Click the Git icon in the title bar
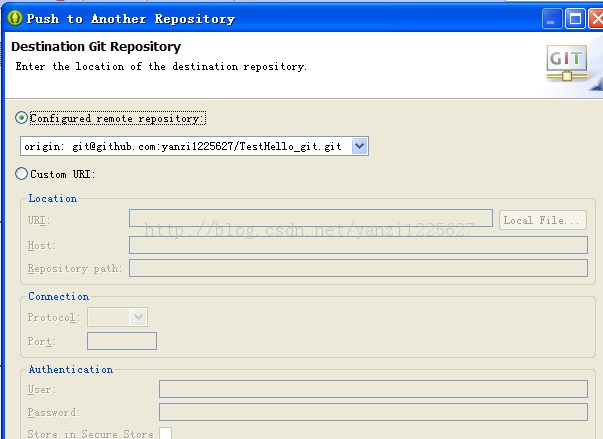The image size is (603, 439). (15, 18)
